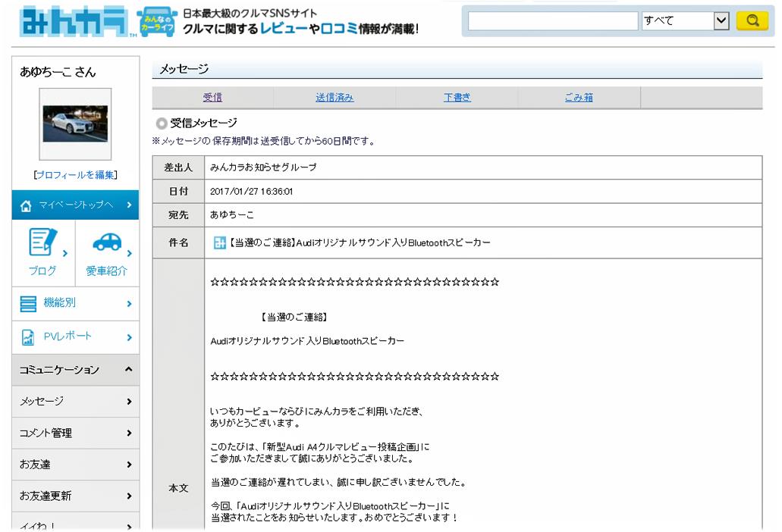
Task: Open the 機能別 label
Action: click(60, 302)
